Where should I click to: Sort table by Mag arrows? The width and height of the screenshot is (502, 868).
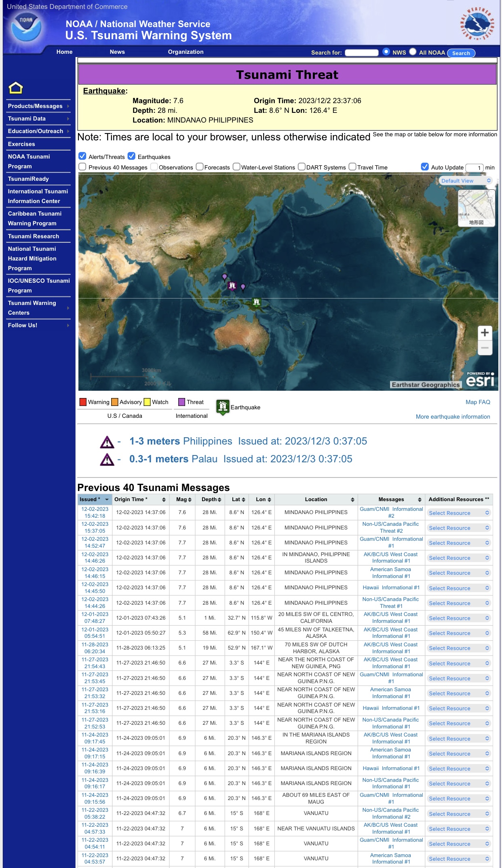point(190,500)
